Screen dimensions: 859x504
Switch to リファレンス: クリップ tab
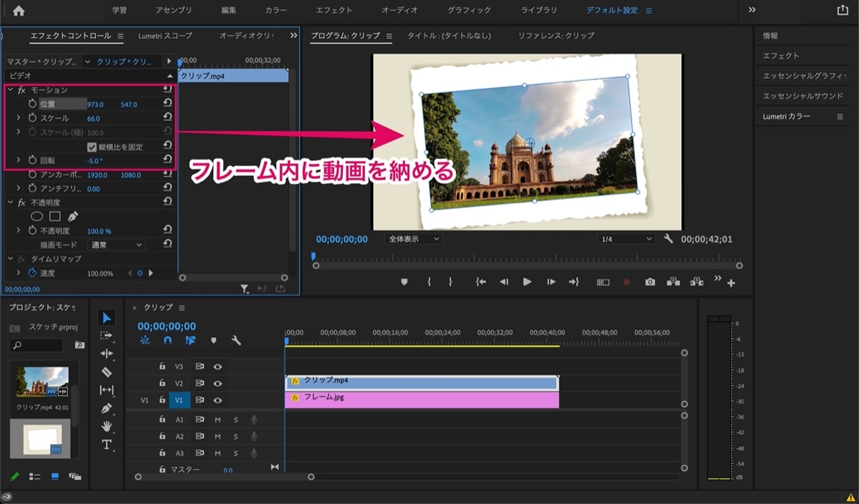556,36
